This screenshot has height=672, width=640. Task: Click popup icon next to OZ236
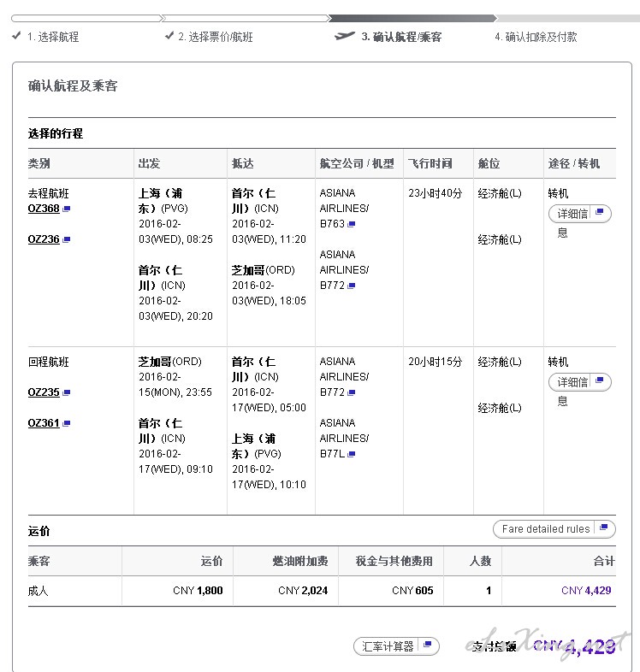click(66, 239)
